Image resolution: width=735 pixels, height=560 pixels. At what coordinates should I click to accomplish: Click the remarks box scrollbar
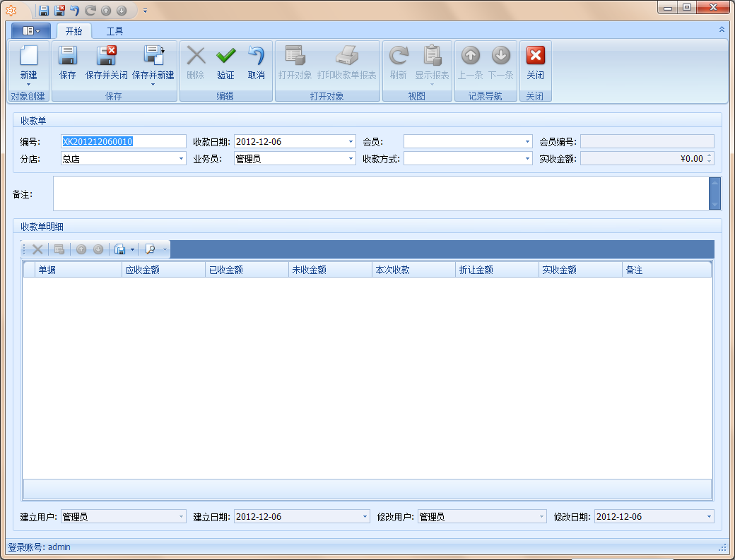(715, 193)
